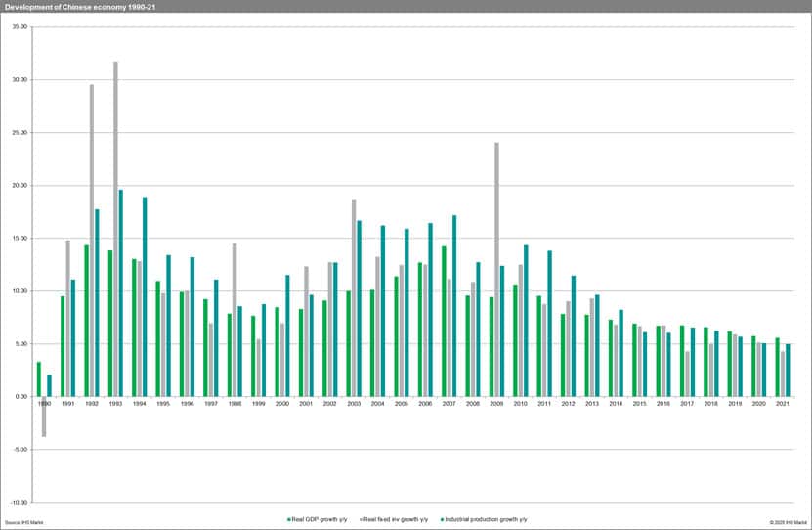Click the Real GDP growth legend marker
812x530 pixels.
pos(287,519)
